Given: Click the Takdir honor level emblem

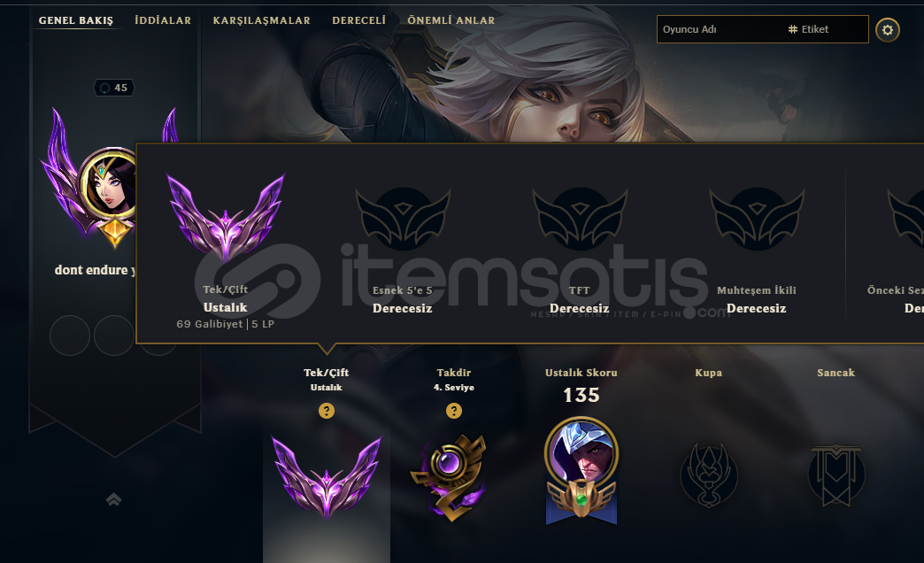Looking at the screenshot, I should tap(452, 477).
